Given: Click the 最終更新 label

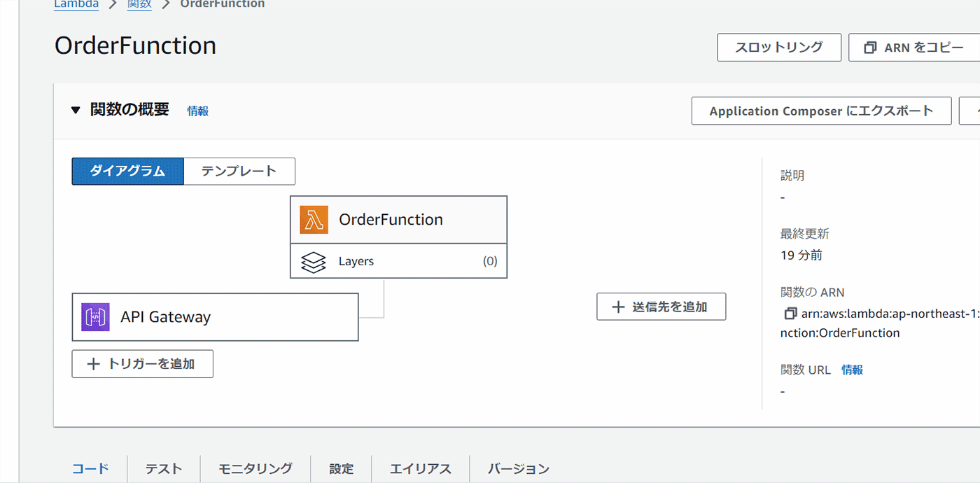Looking at the screenshot, I should tap(805, 234).
